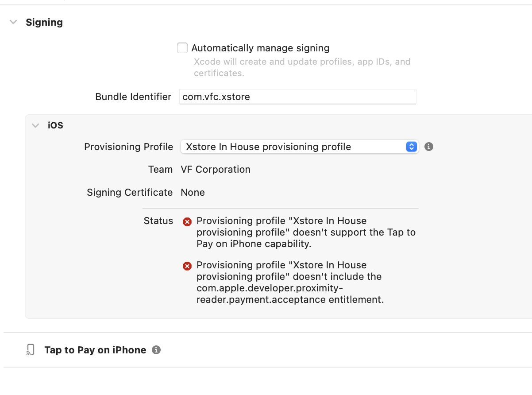Screen dimensions: 532x395
Task: Select the error message about Tap to Pay capability
Action: coord(306,232)
